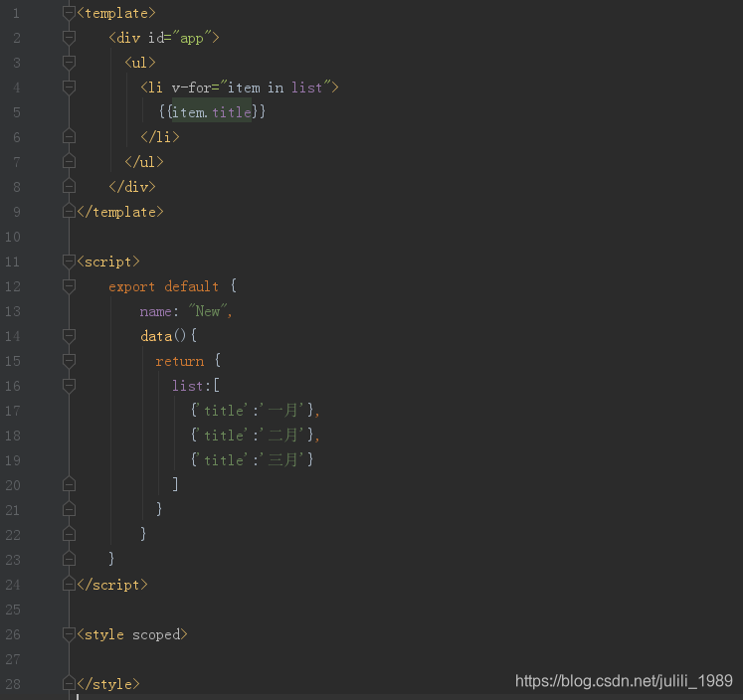Click the 'return' keyword
This screenshot has height=700, width=743.
[180, 361]
